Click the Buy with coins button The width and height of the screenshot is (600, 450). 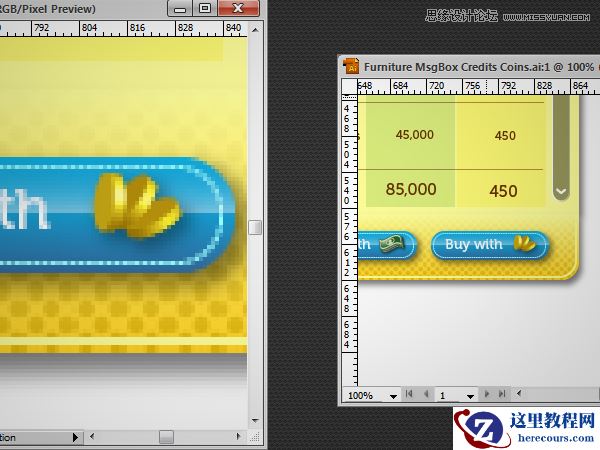click(490, 245)
